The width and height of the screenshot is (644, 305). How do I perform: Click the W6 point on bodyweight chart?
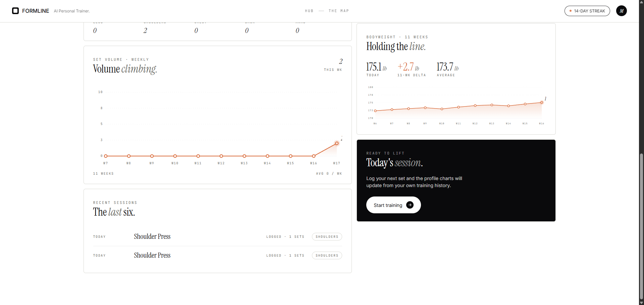pyautogui.click(x=375, y=111)
